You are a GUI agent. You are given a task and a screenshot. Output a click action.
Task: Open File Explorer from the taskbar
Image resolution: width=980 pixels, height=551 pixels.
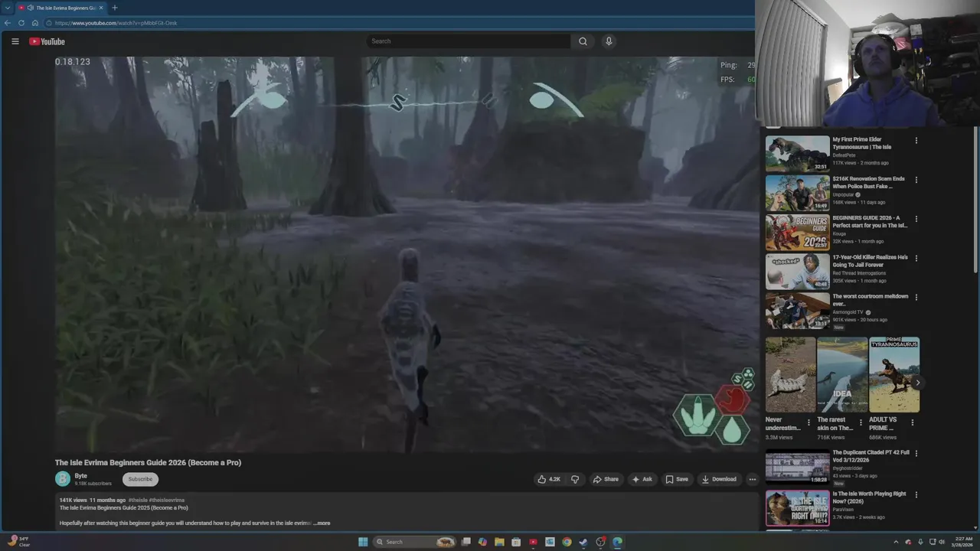(499, 542)
